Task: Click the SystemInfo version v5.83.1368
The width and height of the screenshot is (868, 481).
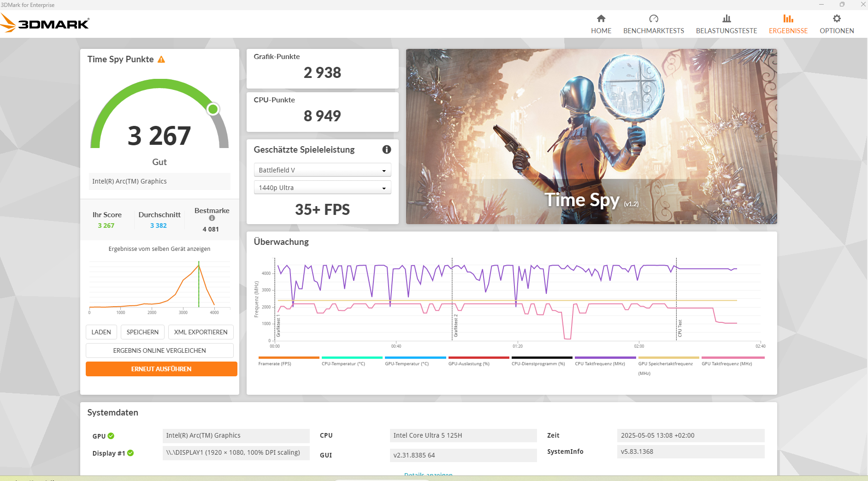Action: tap(691, 451)
